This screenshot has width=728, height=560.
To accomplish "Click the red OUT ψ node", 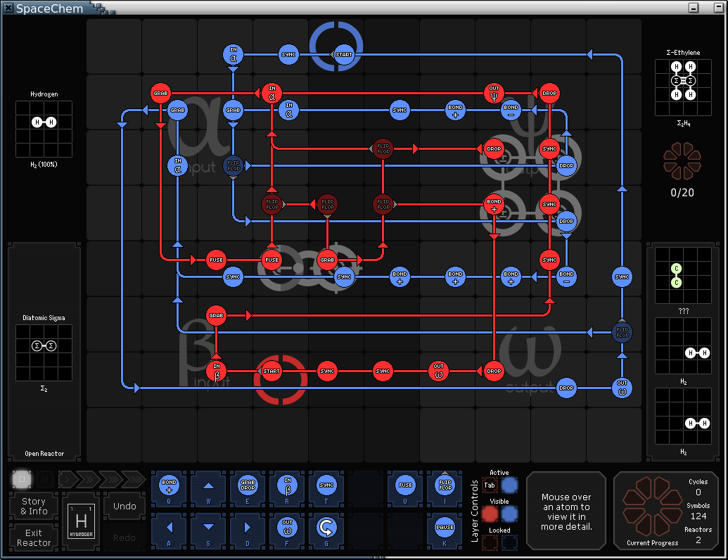I will (494, 94).
